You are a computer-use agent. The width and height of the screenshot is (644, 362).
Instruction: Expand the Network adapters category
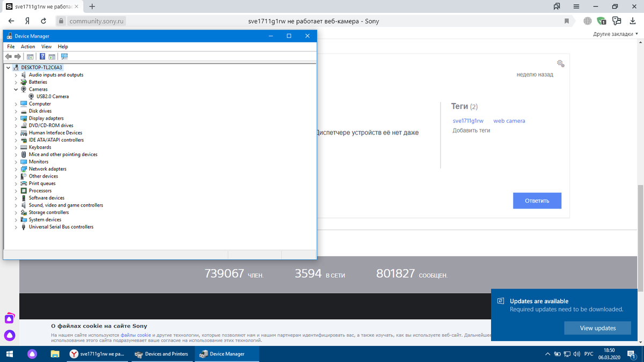tap(16, 169)
